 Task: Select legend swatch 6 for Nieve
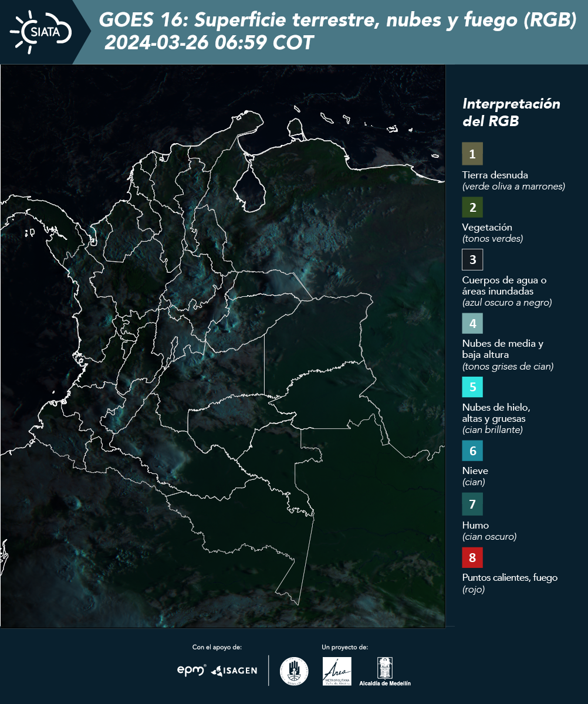[472, 451]
